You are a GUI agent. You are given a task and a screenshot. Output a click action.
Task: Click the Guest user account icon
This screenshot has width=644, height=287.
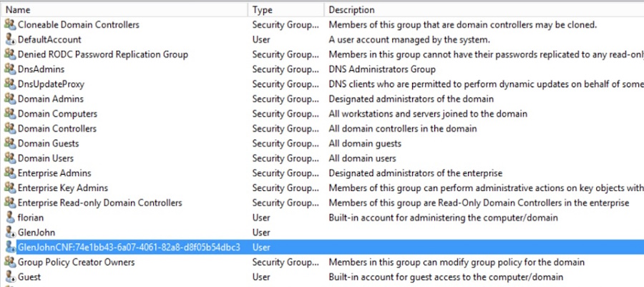pos(10,277)
